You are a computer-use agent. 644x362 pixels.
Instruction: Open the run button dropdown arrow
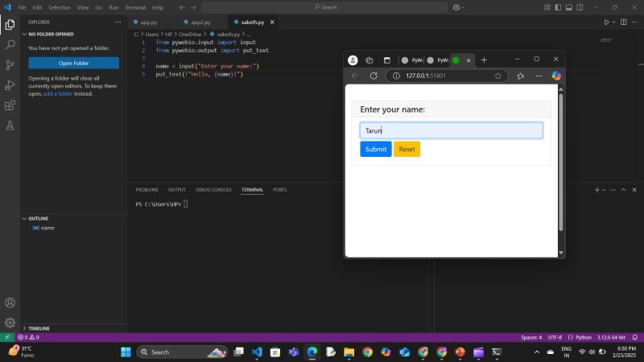click(613, 23)
